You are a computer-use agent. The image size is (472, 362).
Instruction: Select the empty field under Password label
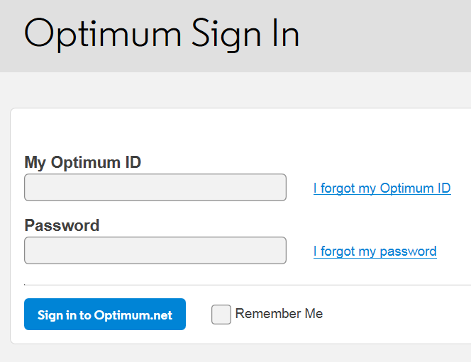[155, 250]
